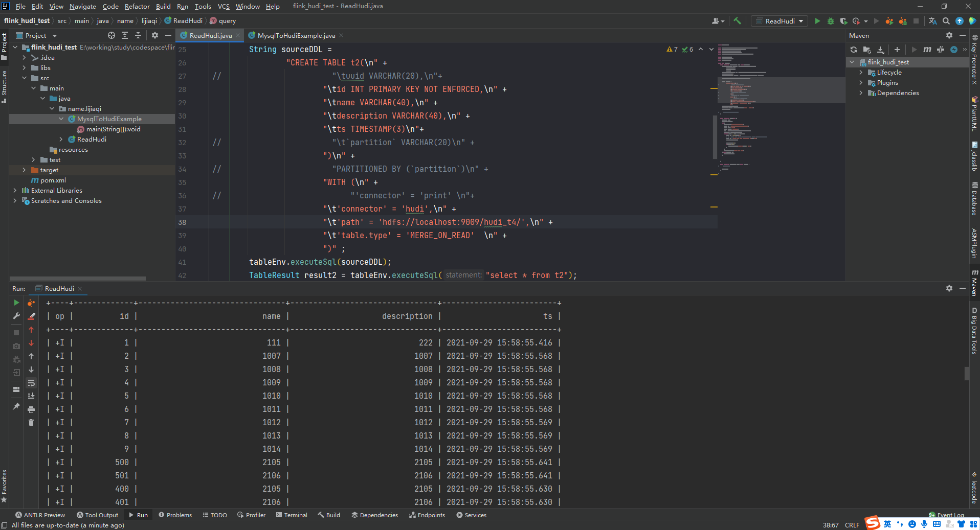Click Collapse All icon in Project panel
This screenshot has height=530, width=980.
(x=138, y=35)
